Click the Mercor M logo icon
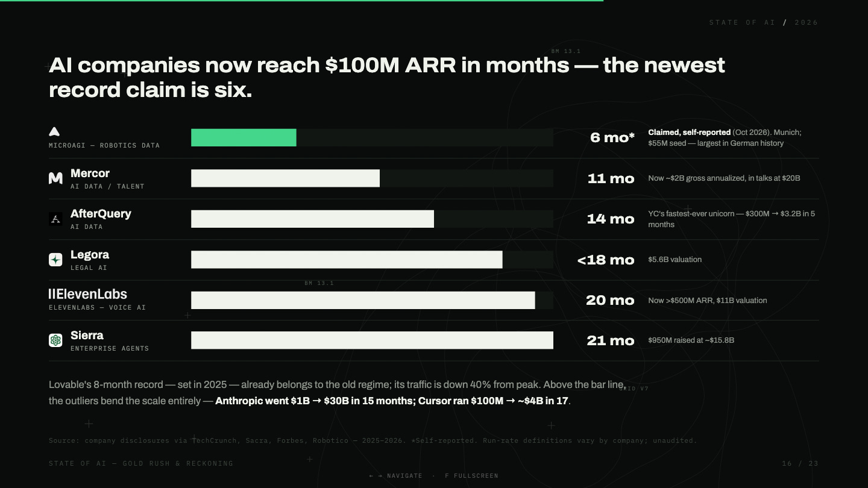This screenshot has height=488, width=868. click(x=55, y=178)
